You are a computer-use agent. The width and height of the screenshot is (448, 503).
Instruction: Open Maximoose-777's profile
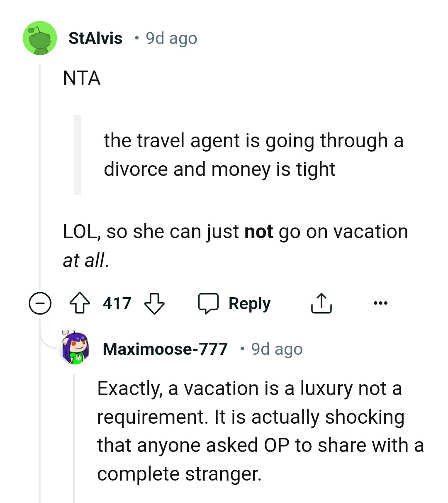[x=165, y=349]
